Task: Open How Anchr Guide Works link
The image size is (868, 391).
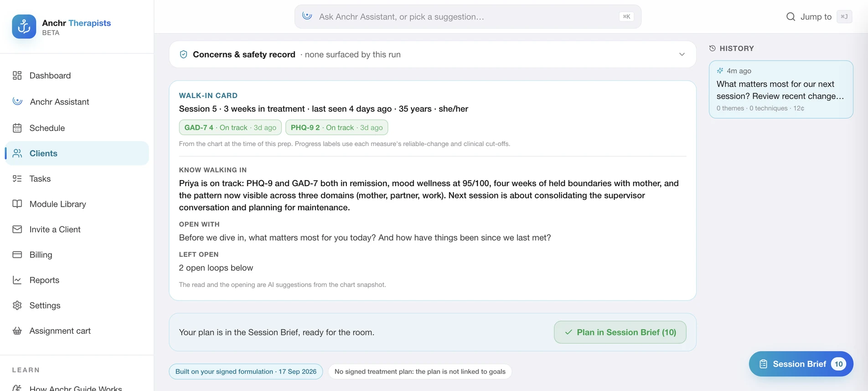Action: pos(76,388)
